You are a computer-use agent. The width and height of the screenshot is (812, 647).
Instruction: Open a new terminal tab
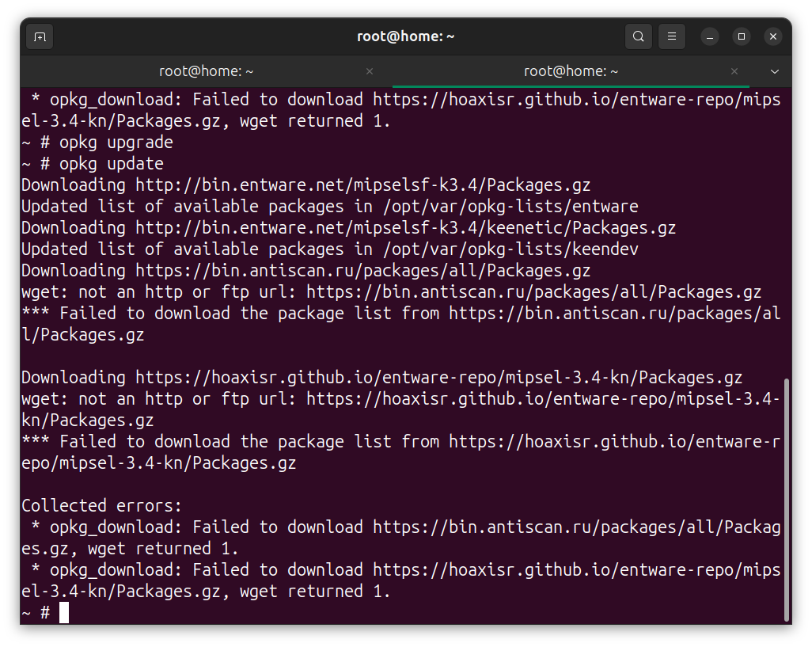point(40,36)
